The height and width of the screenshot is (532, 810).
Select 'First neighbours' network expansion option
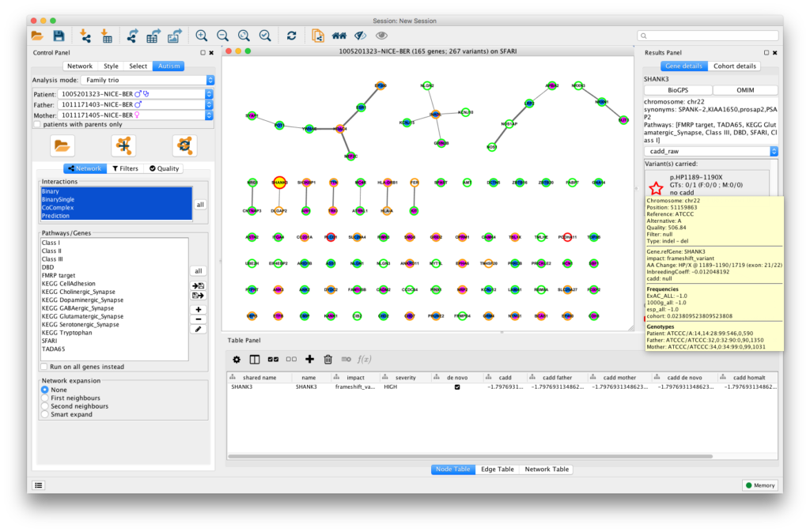point(44,398)
